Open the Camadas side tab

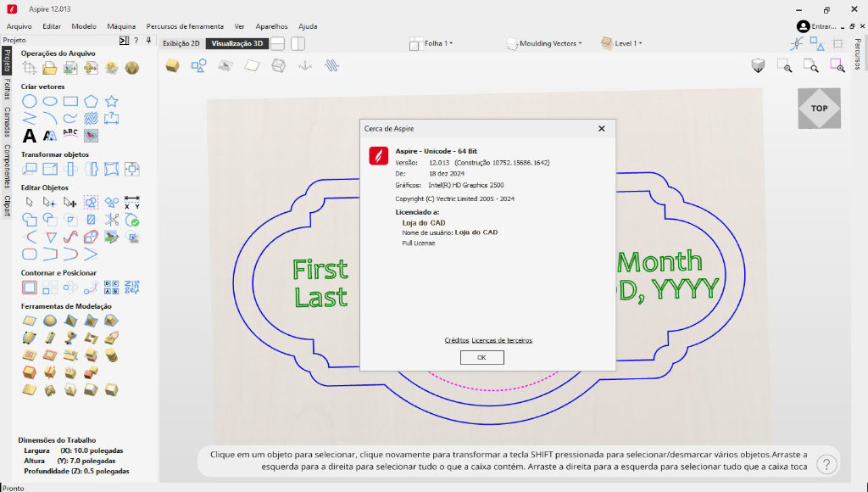point(7,122)
